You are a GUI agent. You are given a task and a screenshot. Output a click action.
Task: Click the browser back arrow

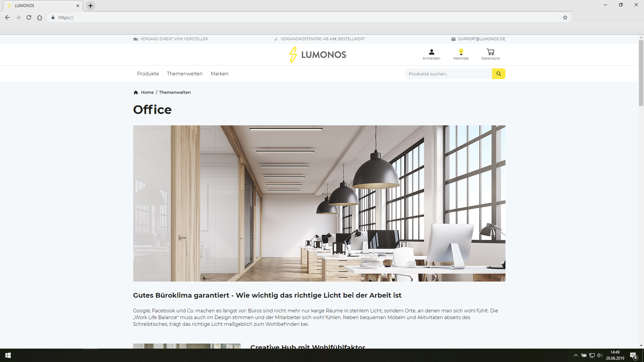pyautogui.click(x=7, y=17)
